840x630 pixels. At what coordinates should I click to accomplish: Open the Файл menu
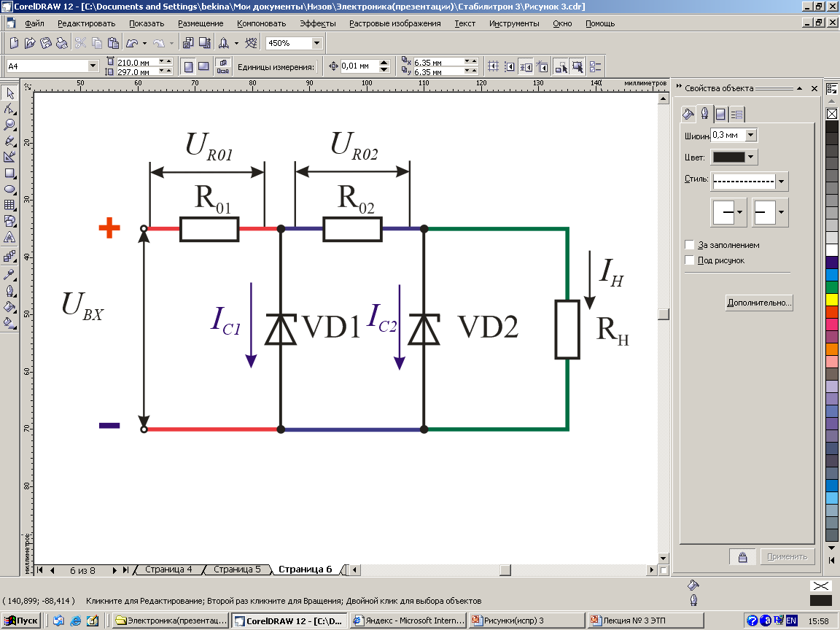[34, 23]
